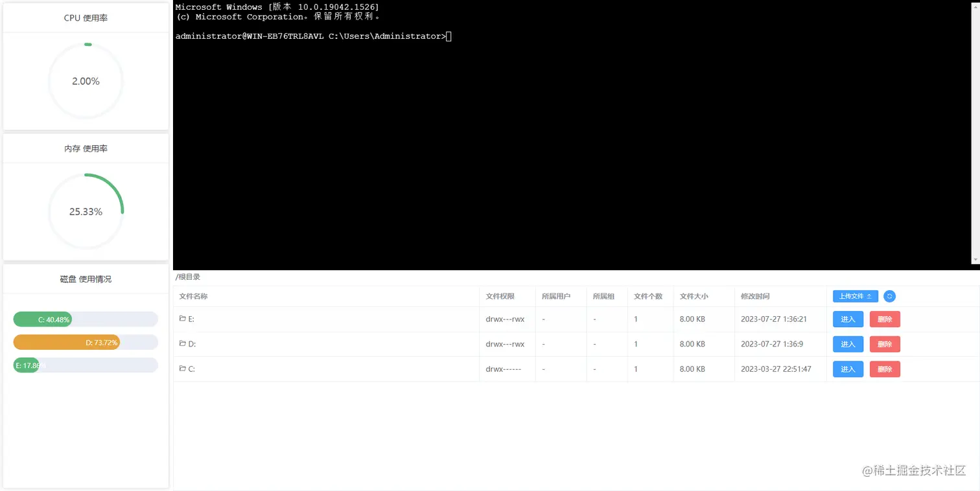Click the 文件名称 column header
The image size is (980, 491).
pyautogui.click(x=193, y=296)
